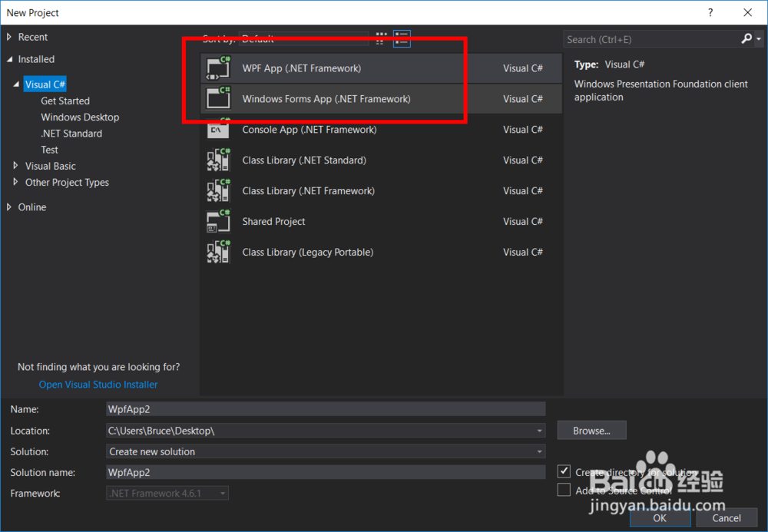Enable Add to Source Control checkbox
The width and height of the screenshot is (768, 532).
564,490
